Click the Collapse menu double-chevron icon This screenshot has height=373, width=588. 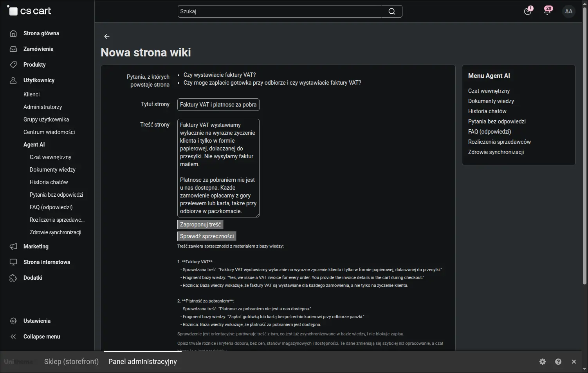tap(13, 337)
